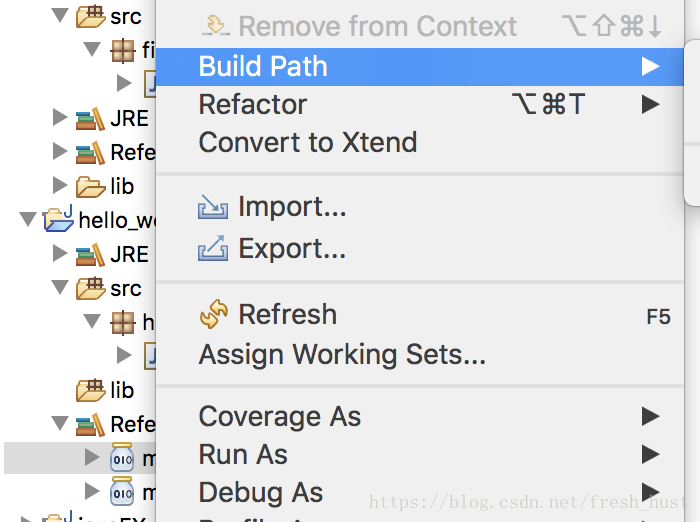Expand the top JRE library node
The image size is (700, 522).
[60, 118]
